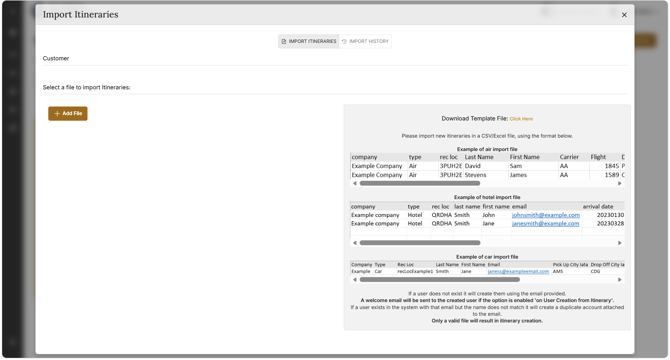This screenshot has width=670, height=360.
Task: Click the 'Customer' field label
Action: [56, 59]
